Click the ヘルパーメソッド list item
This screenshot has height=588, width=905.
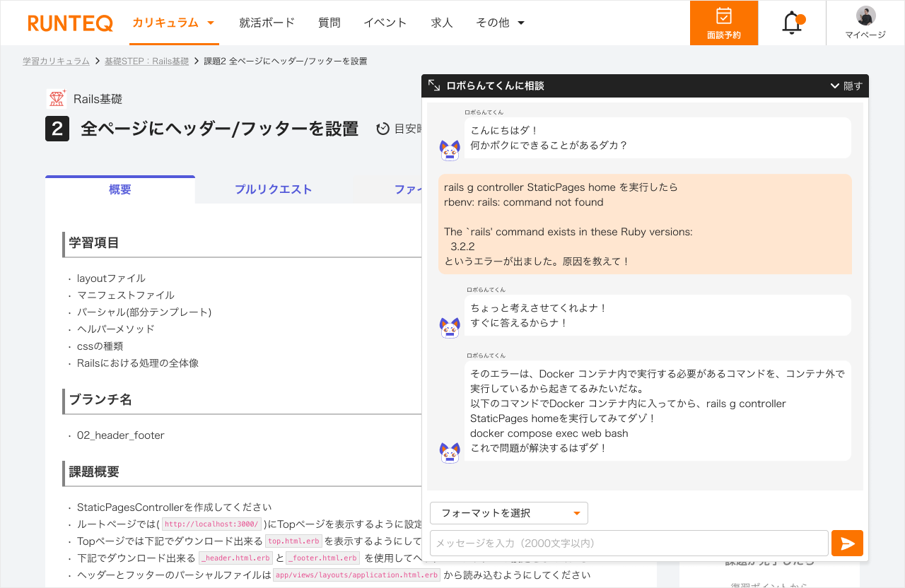pos(116,329)
